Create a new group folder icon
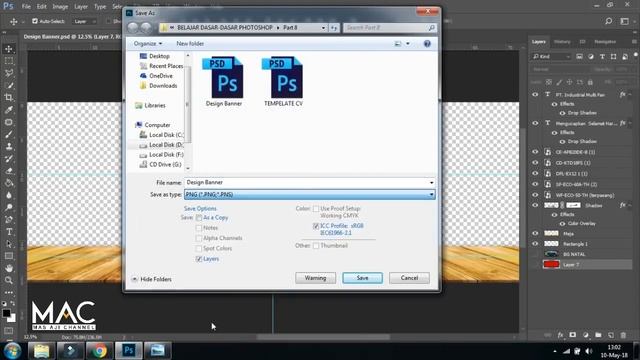Screen dimensions: 640x360 click(598, 335)
